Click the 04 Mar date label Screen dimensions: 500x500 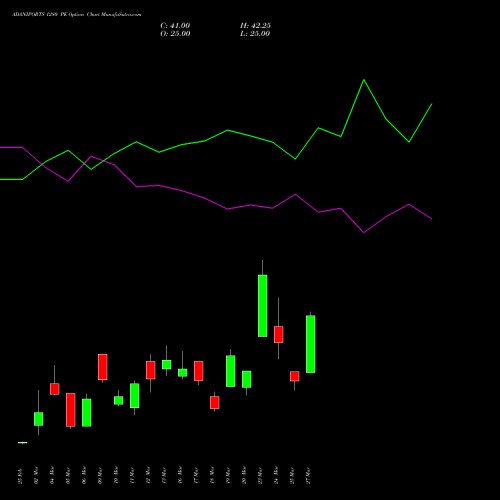52,475
